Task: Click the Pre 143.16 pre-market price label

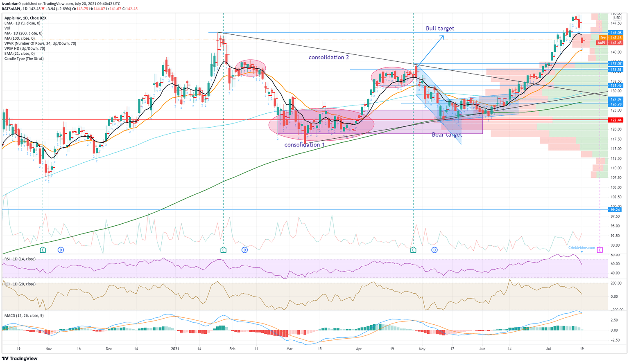Action: (611, 38)
